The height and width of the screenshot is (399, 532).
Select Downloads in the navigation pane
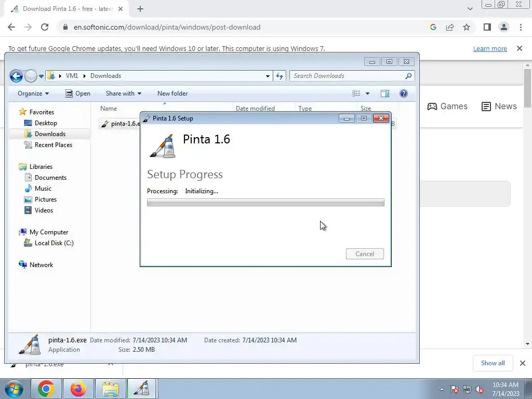[x=50, y=134]
